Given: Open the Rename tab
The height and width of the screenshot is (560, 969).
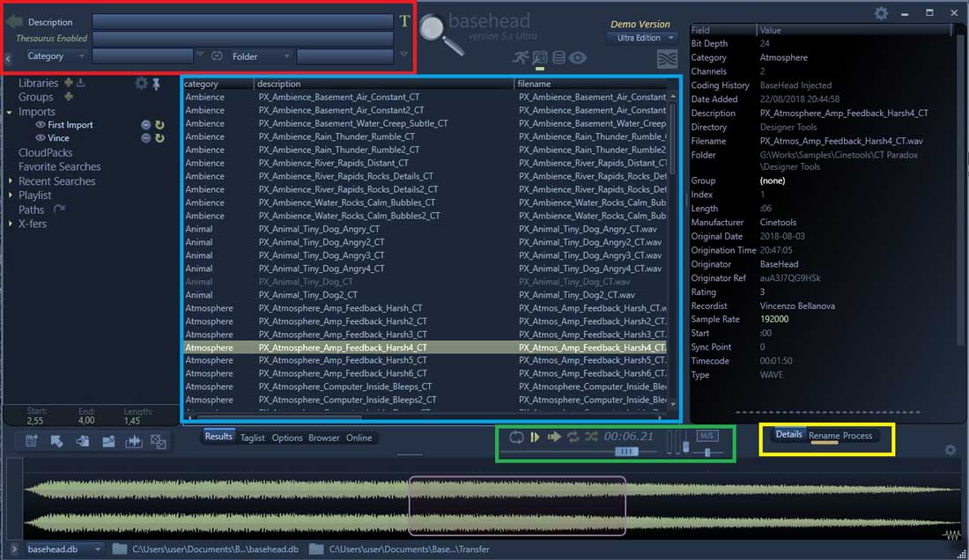Looking at the screenshot, I should point(824,436).
